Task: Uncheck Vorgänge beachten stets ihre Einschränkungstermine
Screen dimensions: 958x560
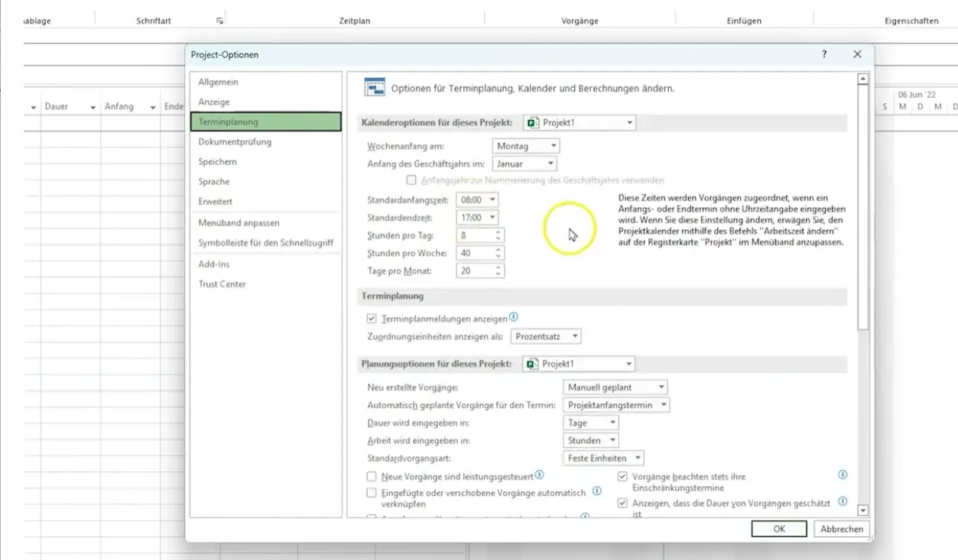Action: (x=622, y=476)
